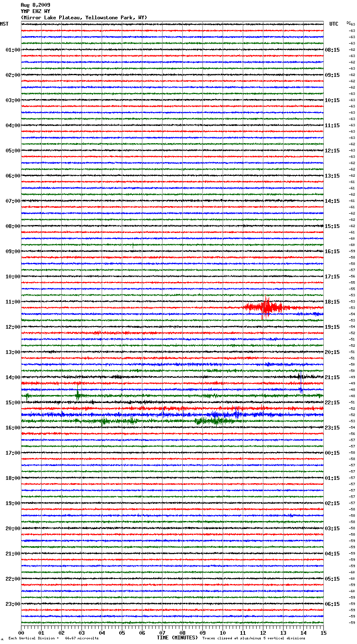357x644 pixels.
Task: Click the 04:15 UTC time label
Action: [x=332, y=554]
